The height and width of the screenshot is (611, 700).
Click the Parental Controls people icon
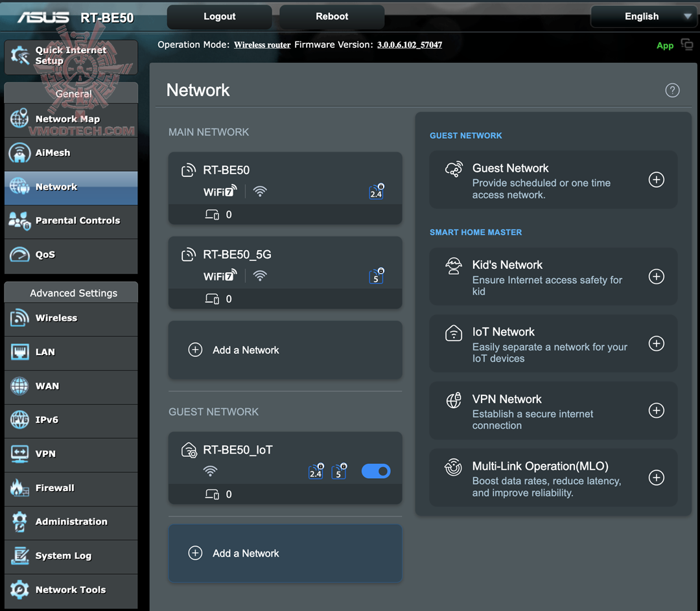19,221
